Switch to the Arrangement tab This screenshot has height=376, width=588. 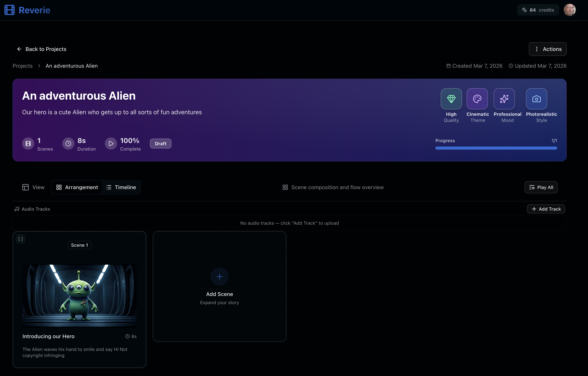[77, 187]
